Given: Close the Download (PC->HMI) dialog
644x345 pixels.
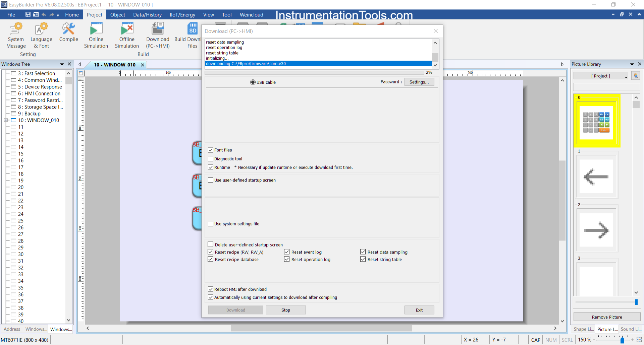Looking at the screenshot, I should 435,31.
